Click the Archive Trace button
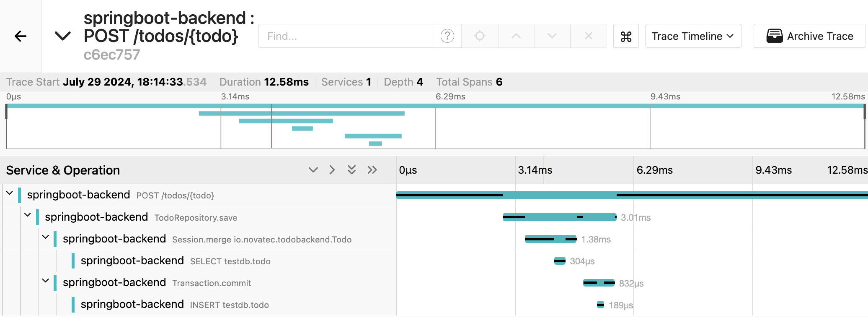868x318 pixels. pyautogui.click(x=809, y=36)
